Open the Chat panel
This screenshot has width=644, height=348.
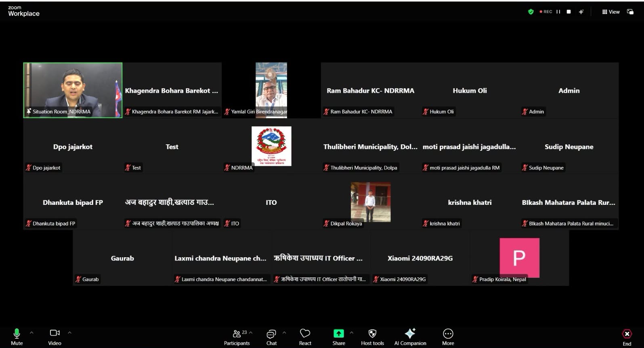coord(271,337)
